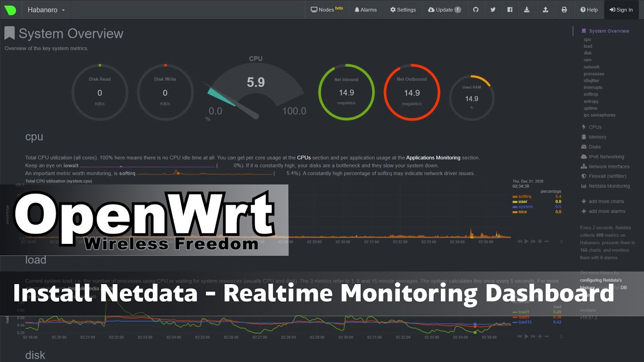Click the Disk Read gauge
Image resolution: width=644 pixels, height=362 pixels.
[x=100, y=93]
